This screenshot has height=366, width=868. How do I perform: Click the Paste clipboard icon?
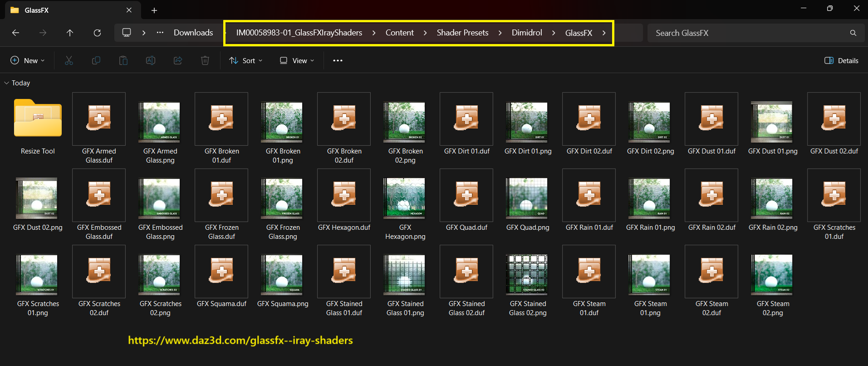(x=123, y=60)
